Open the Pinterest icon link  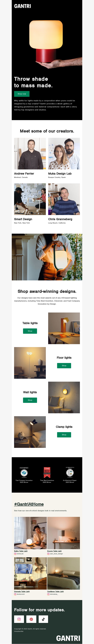pyautogui.click(x=31, y=619)
